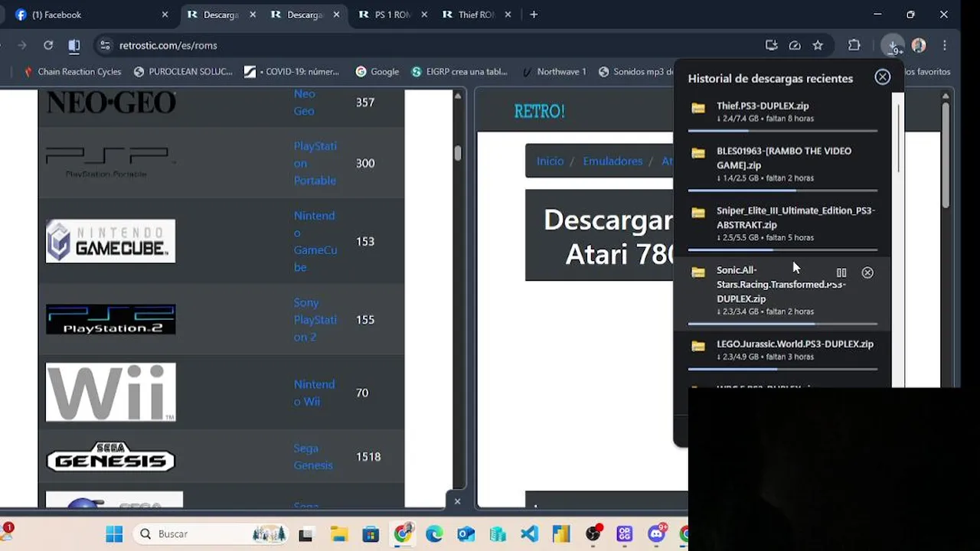
Task: Click the folder icon for LEGO Jurassic World download
Action: (x=698, y=346)
